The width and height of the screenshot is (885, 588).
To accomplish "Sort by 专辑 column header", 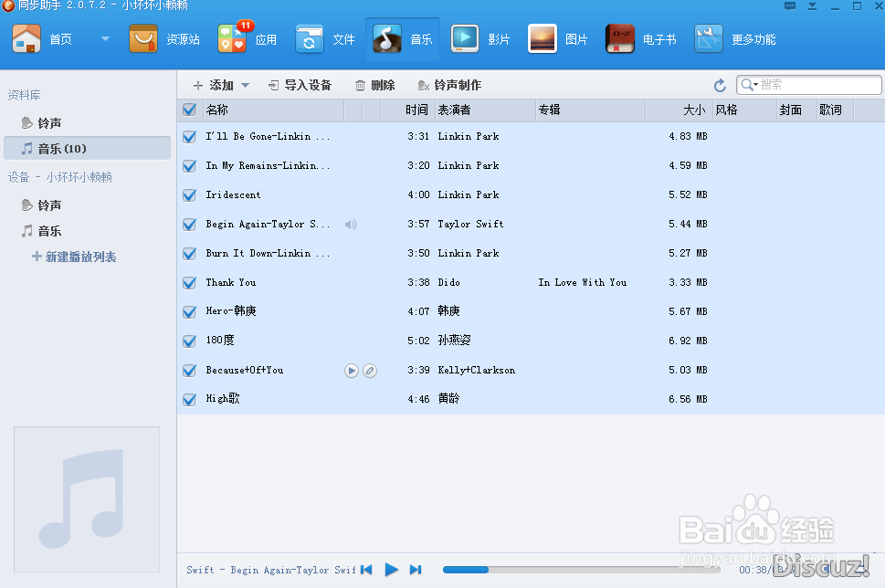I will pos(590,110).
